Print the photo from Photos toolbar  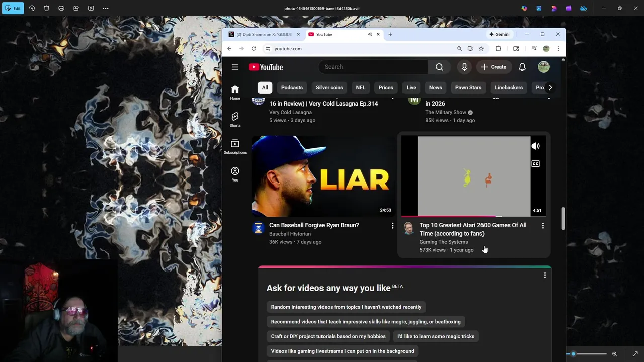click(61, 8)
